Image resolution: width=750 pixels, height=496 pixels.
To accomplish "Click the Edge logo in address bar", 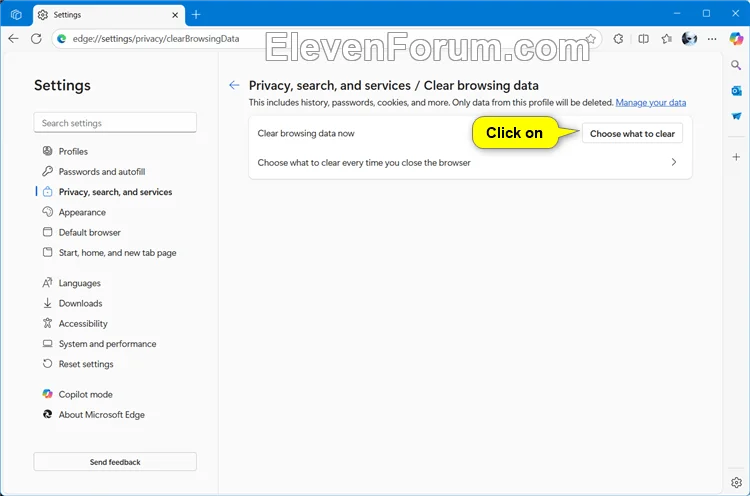I will pos(62,39).
